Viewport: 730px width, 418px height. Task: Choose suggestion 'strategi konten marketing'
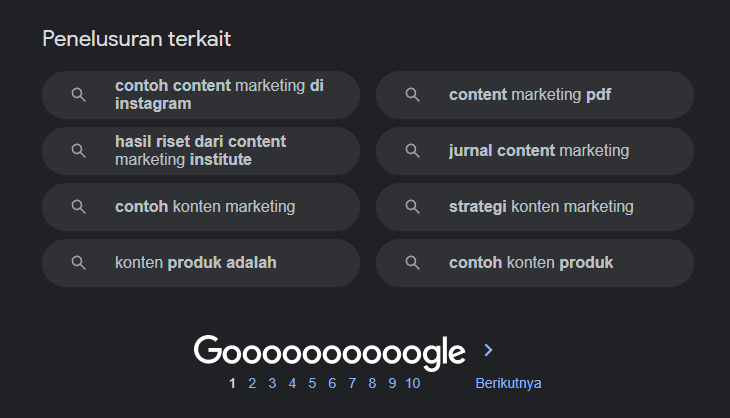click(x=535, y=207)
